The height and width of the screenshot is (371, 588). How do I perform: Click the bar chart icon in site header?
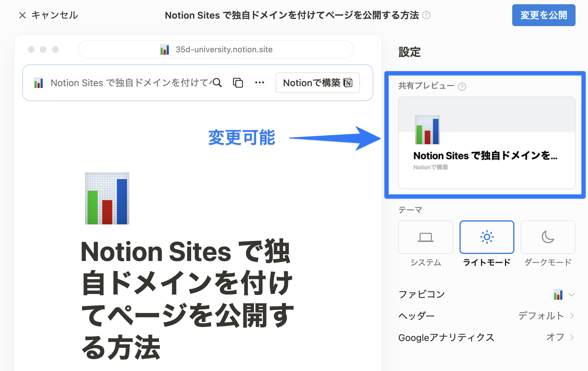[39, 83]
